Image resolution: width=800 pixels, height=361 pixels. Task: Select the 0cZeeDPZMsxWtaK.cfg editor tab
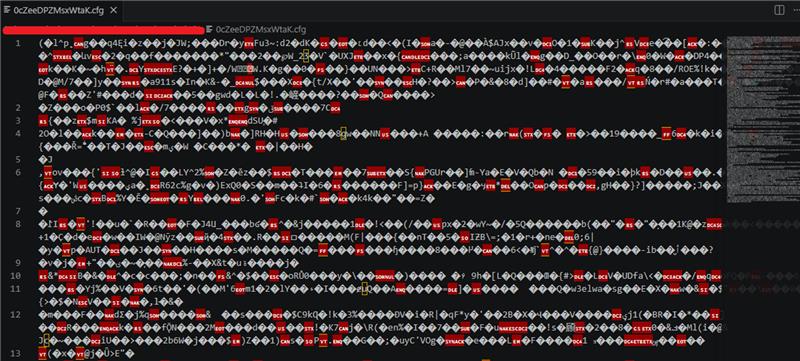(61, 10)
